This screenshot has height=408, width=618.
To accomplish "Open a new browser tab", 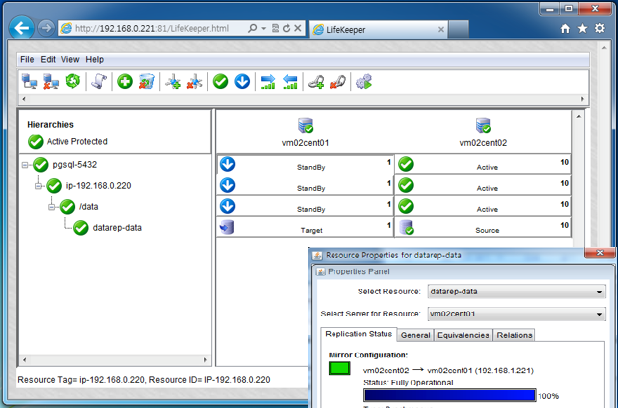I will click(458, 30).
